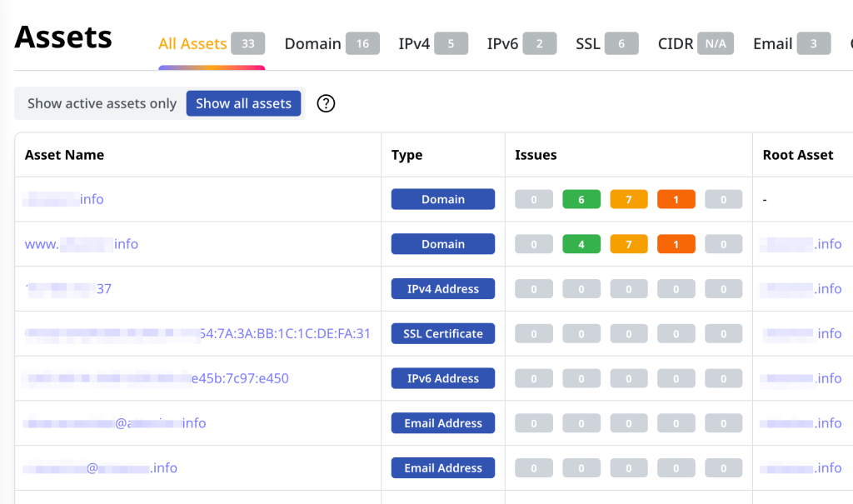Image resolution: width=853 pixels, height=504 pixels.
Task: Click green badge 6 in first row
Action: coord(581,199)
